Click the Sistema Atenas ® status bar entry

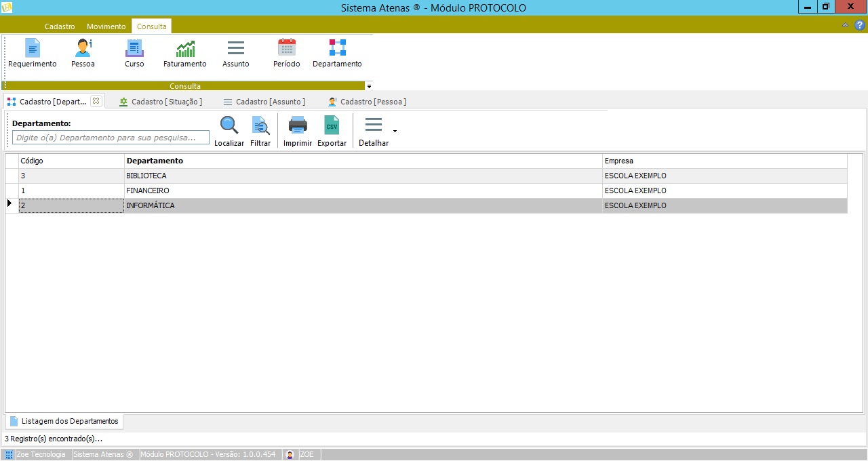[103, 454]
